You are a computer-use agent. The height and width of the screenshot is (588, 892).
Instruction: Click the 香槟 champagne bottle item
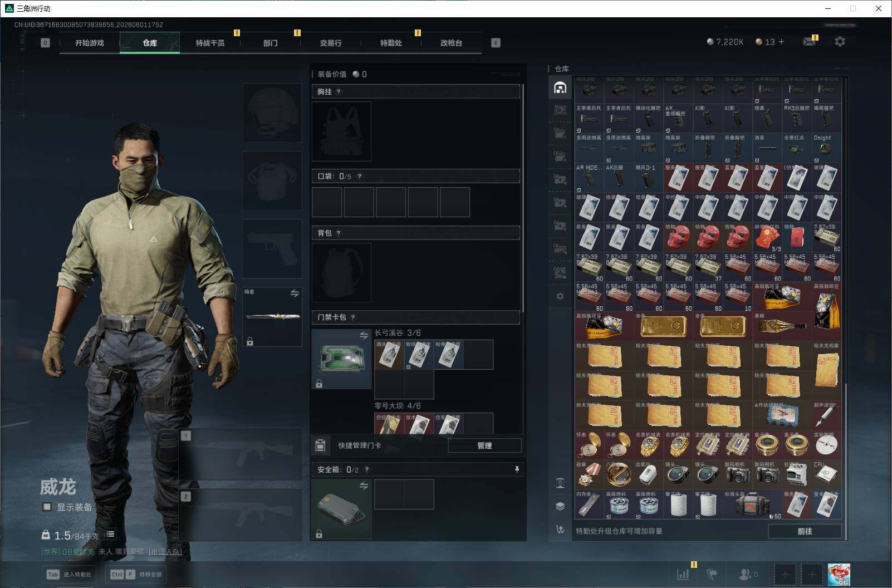point(782,326)
